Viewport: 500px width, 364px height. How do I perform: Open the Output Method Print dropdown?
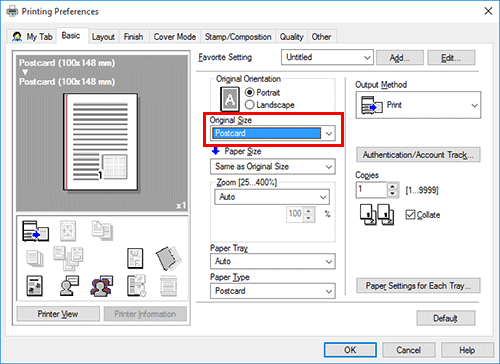(418, 105)
